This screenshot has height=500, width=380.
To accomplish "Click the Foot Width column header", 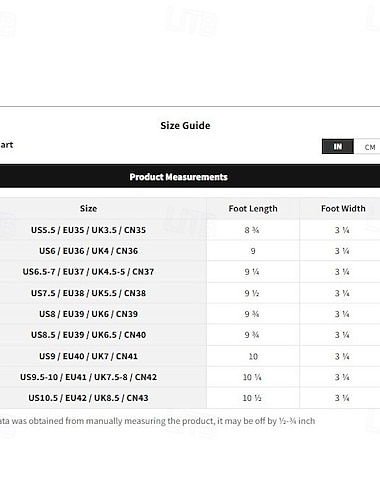I will (343, 209).
